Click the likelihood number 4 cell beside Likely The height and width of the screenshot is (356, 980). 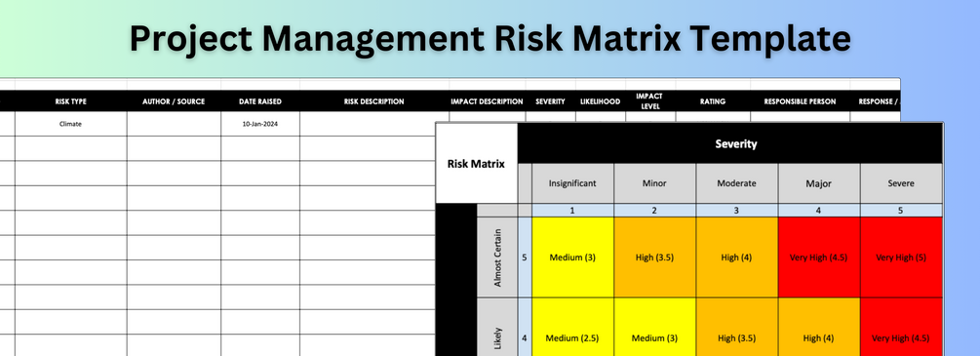pos(525,327)
